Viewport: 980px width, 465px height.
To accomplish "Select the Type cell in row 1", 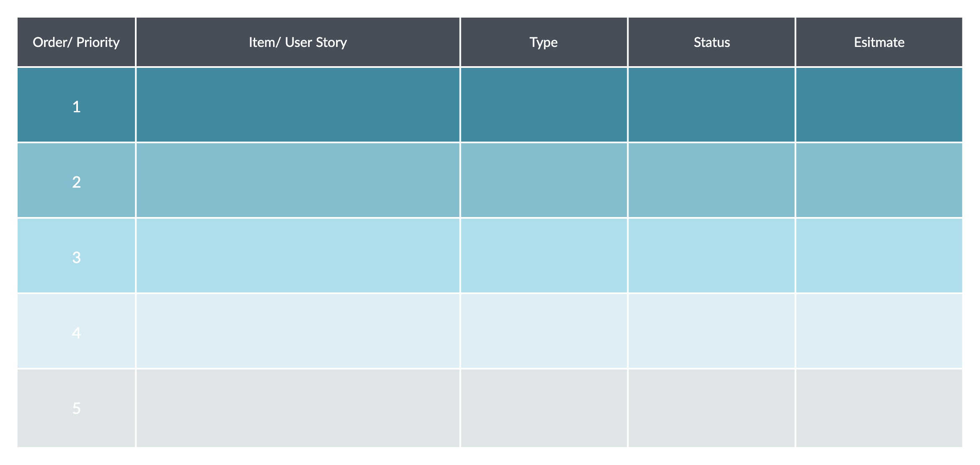I will [543, 105].
